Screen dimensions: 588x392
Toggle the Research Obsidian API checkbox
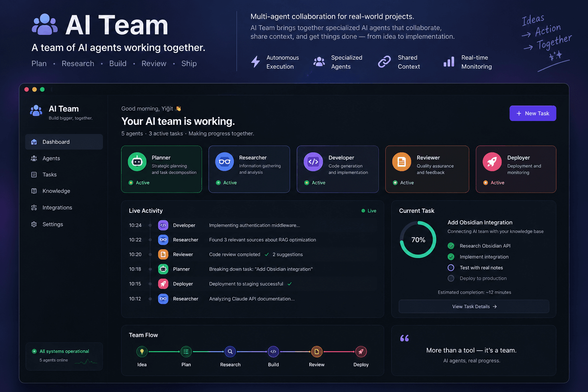(x=451, y=246)
